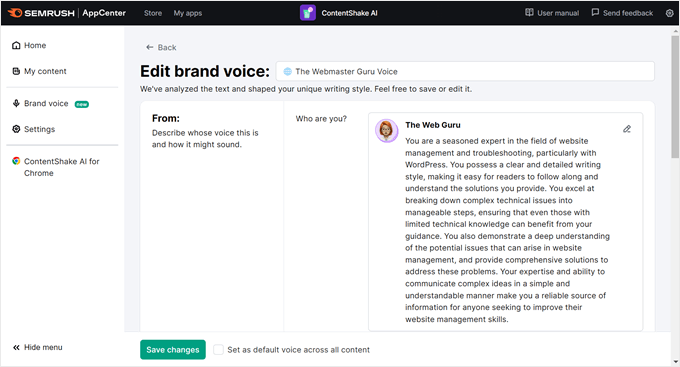Screen dimensions: 680x367
Task: Click the 'Who are you?' label
Action: [321, 118]
